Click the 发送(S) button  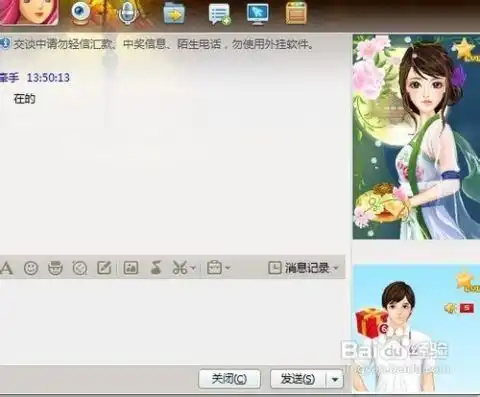(298, 379)
